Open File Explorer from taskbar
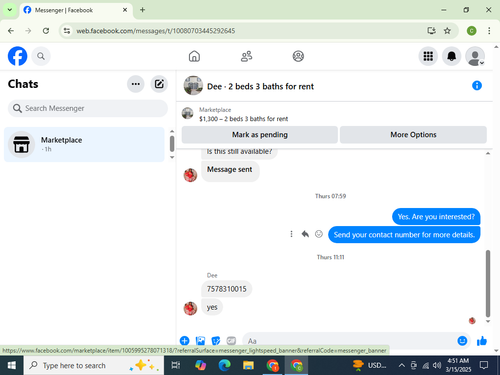500x375 pixels. [248, 365]
